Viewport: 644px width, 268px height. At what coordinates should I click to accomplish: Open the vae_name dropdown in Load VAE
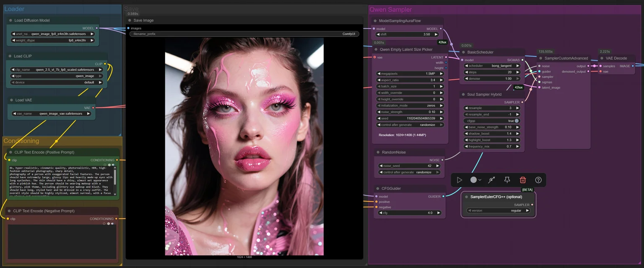52,113
